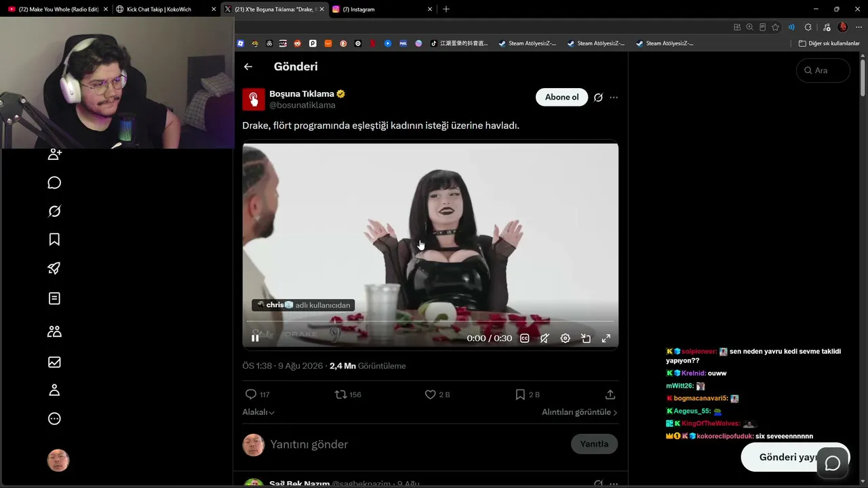
Task: Expand the Alakalı sort dropdown
Action: pyautogui.click(x=258, y=412)
